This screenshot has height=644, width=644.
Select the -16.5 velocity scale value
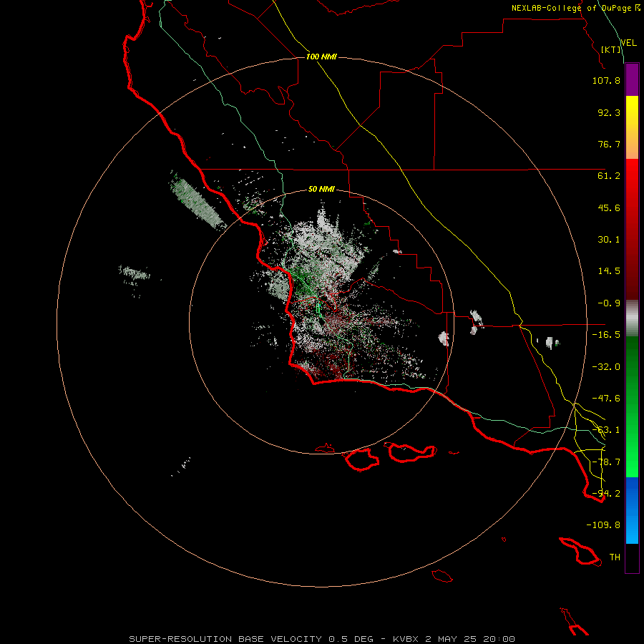pyautogui.click(x=606, y=335)
